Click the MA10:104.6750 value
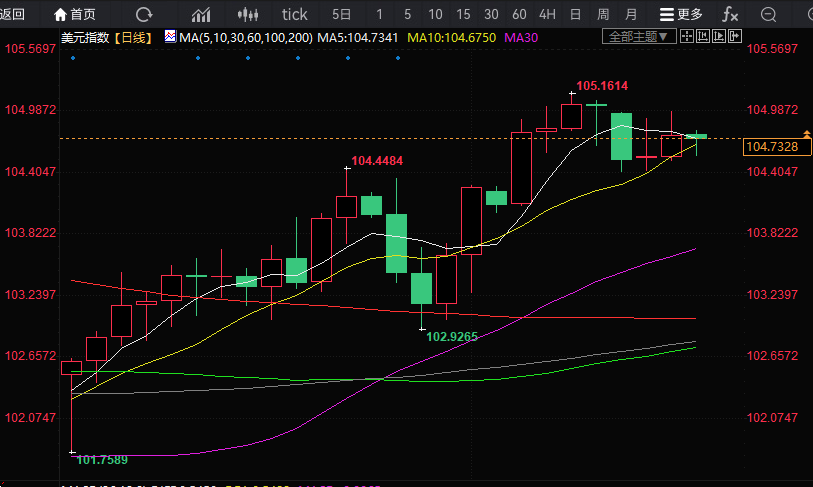The image size is (813, 487). (x=452, y=37)
